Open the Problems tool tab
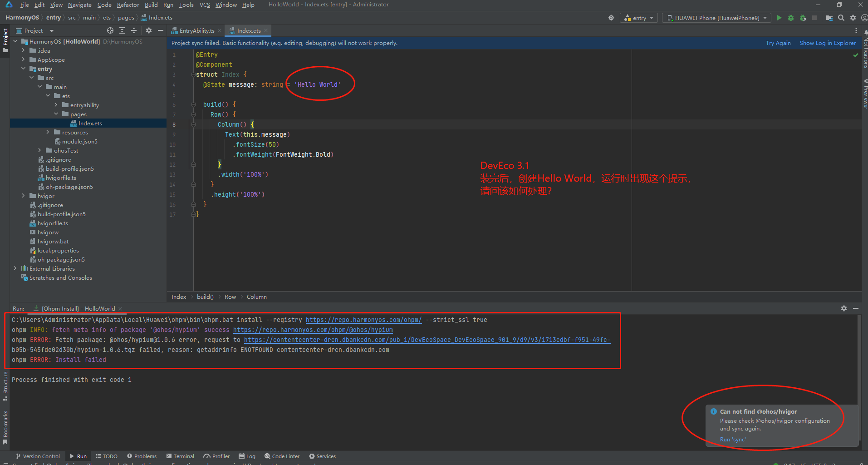The width and height of the screenshot is (868, 465). 142,456
